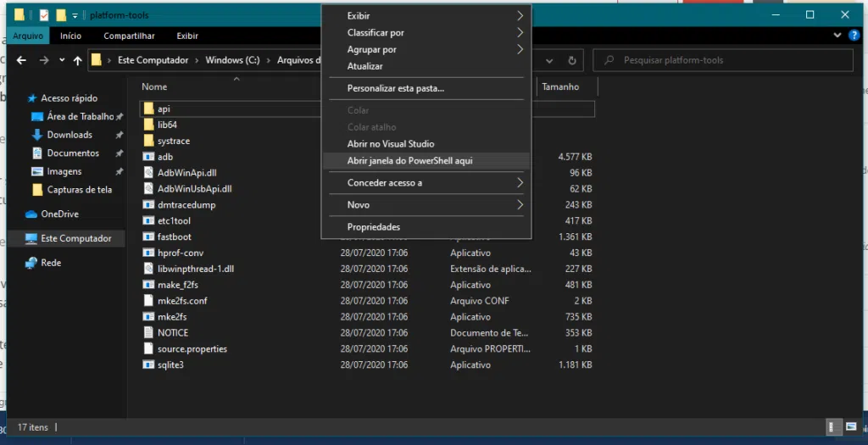
Task: Select the AdbWinUsbApi.dll file icon
Action: click(148, 189)
